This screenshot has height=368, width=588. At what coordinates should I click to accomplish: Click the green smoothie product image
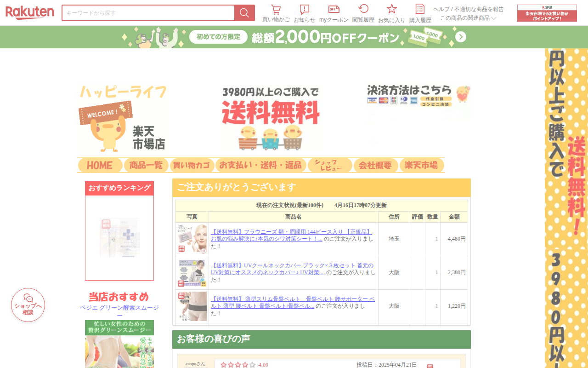tap(119, 344)
